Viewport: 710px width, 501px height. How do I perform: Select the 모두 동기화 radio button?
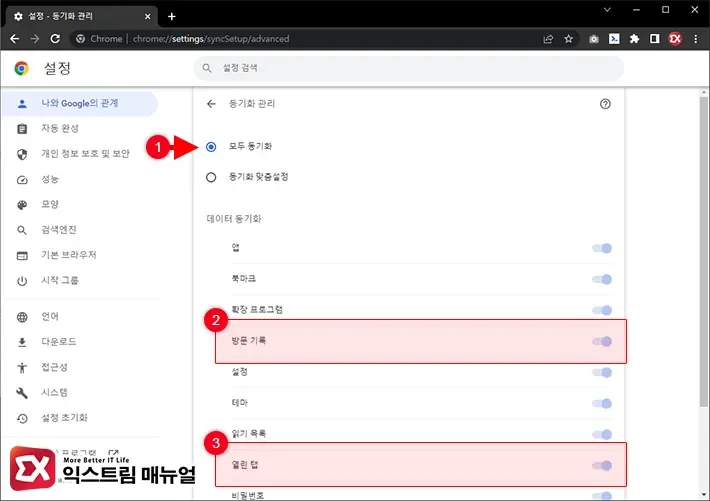click(x=211, y=147)
